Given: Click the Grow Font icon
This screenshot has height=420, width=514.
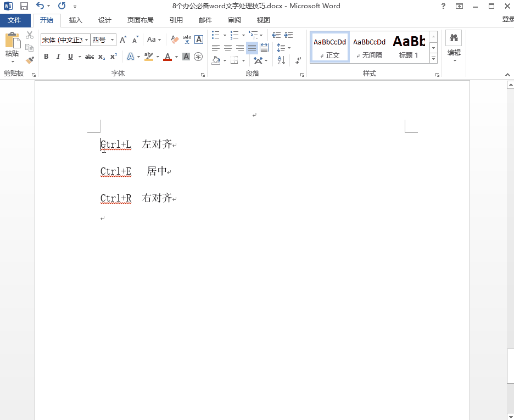Looking at the screenshot, I should (x=123, y=40).
